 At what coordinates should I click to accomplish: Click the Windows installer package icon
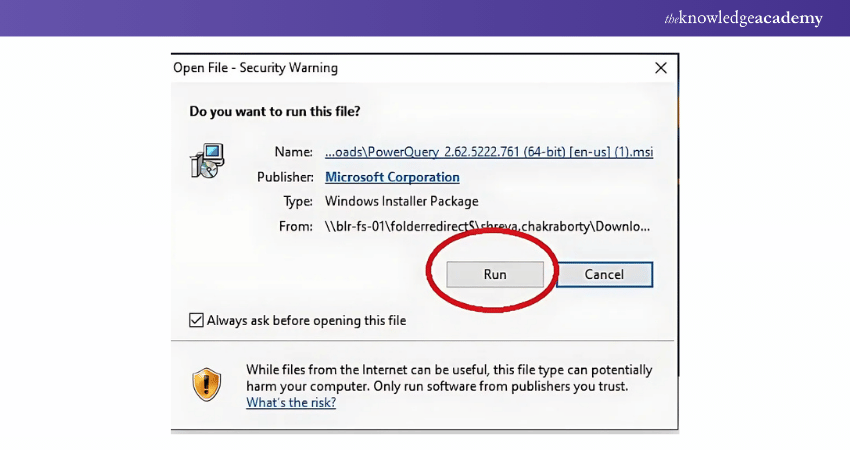(207, 160)
